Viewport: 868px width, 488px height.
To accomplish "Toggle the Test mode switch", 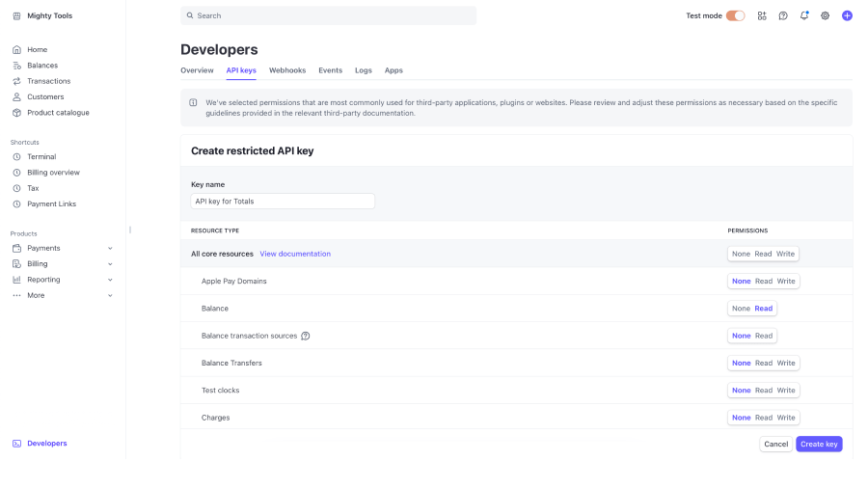I will (x=736, y=16).
